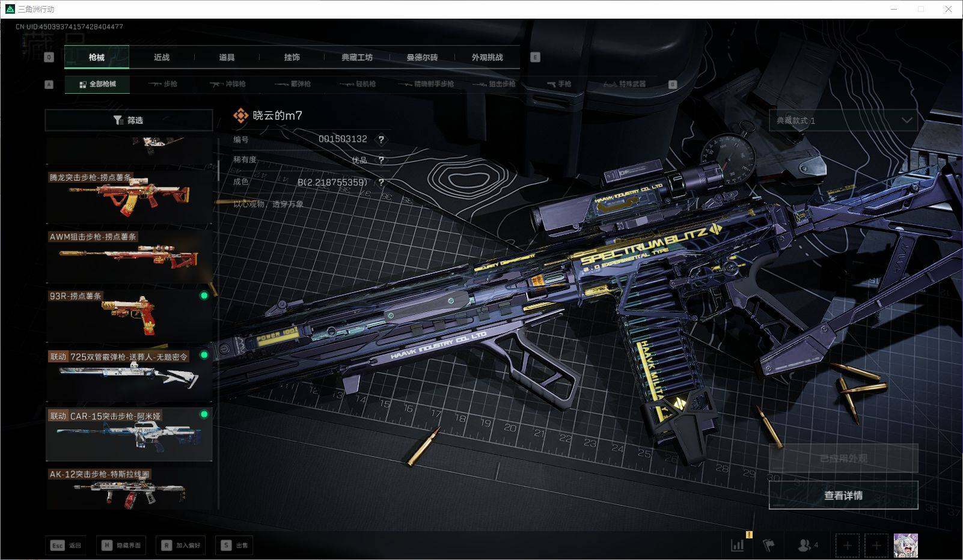Screen dimensions: 963x560
Task: Click the orange diamond icon by 晓云的m7
Action: click(240, 115)
